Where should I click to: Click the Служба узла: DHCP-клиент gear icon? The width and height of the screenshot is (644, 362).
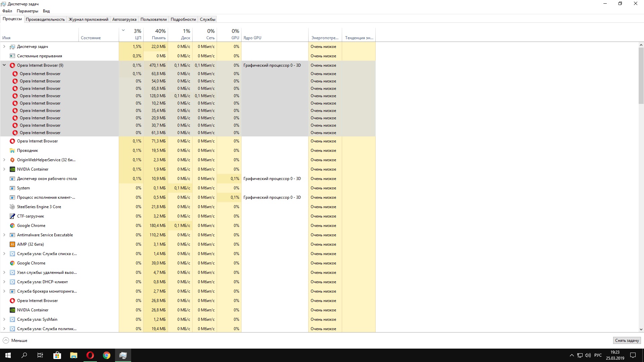[12, 282]
